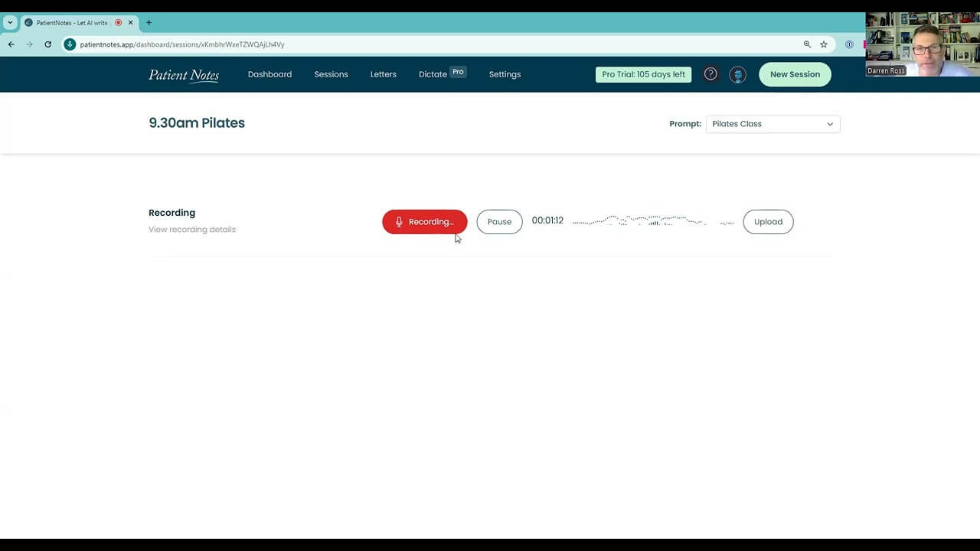
Task: Open the help question mark icon
Action: 710,73
